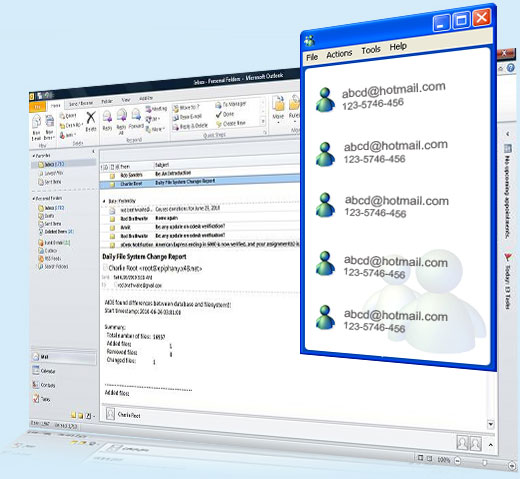520x479 pixels.
Task: Collapse the Favorites folder group
Action: point(34,156)
